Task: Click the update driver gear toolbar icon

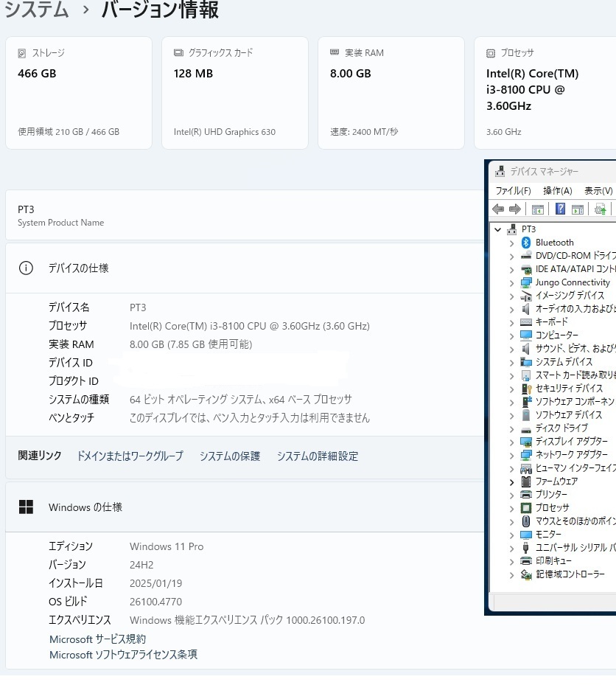Action: 601,209
